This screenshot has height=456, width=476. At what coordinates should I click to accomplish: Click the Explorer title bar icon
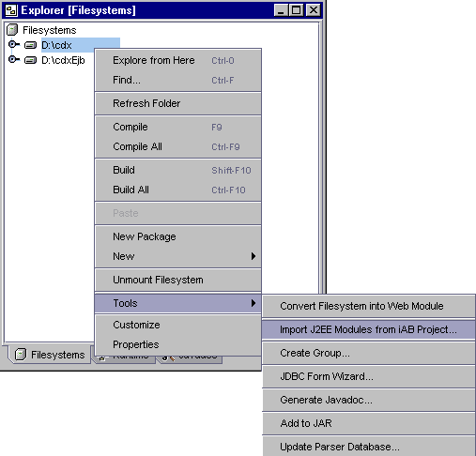tap(11, 10)
